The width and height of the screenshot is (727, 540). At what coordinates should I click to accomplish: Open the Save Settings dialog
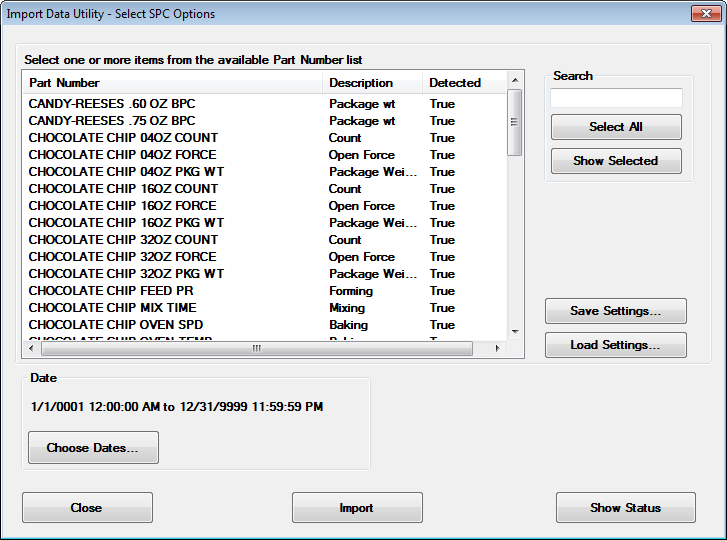point(615,311)
